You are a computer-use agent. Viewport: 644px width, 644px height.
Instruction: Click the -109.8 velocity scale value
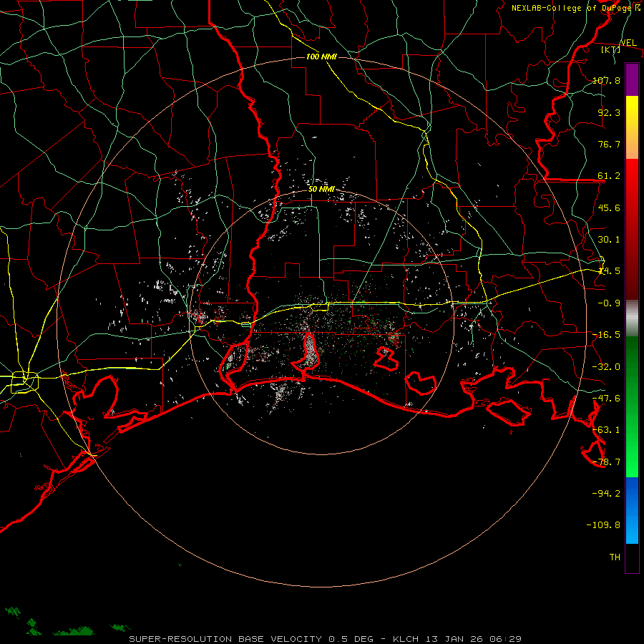603,525
